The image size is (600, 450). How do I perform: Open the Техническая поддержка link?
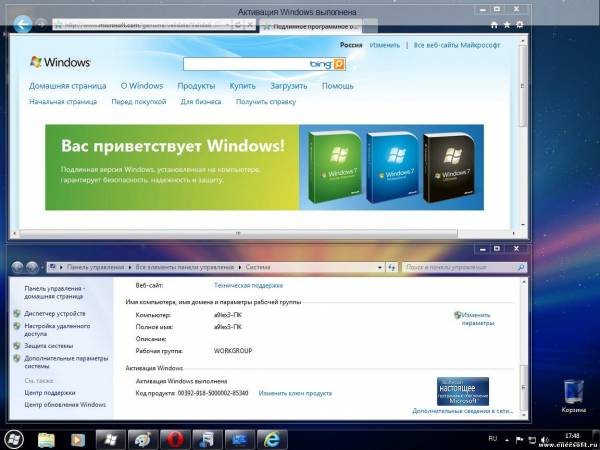(x=248, y=285)
